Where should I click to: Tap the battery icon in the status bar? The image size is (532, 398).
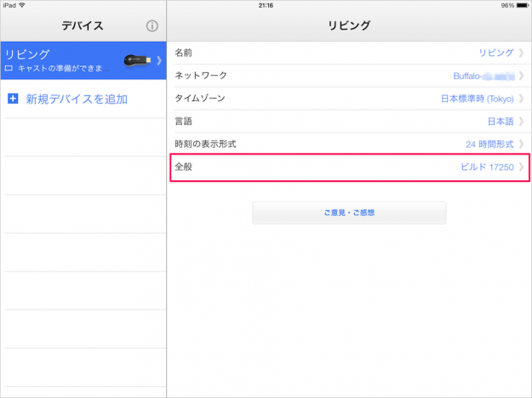520,5
